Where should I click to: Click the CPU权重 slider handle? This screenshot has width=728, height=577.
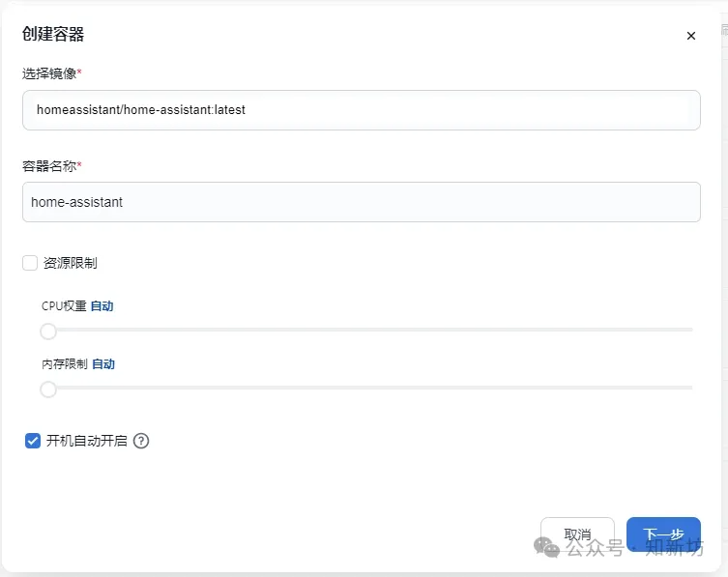click(48, 332)
